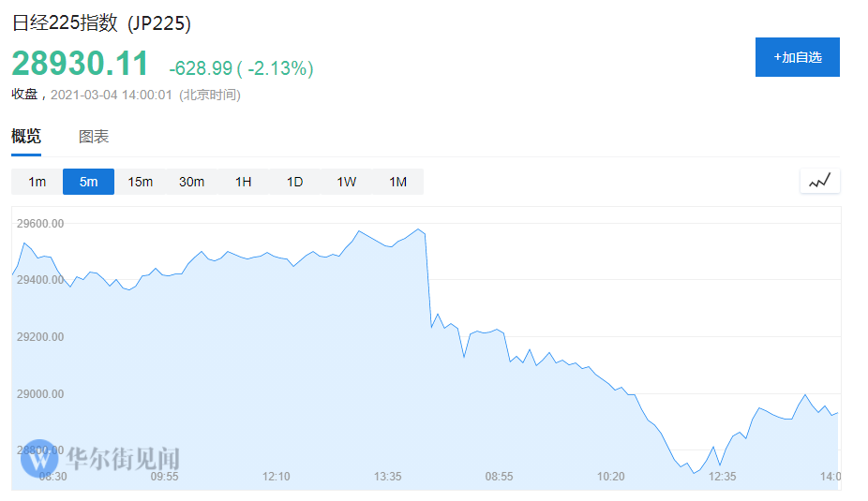Click the 28930.11 index price
The image size is (868, 501).
click(x=81, y=64)
